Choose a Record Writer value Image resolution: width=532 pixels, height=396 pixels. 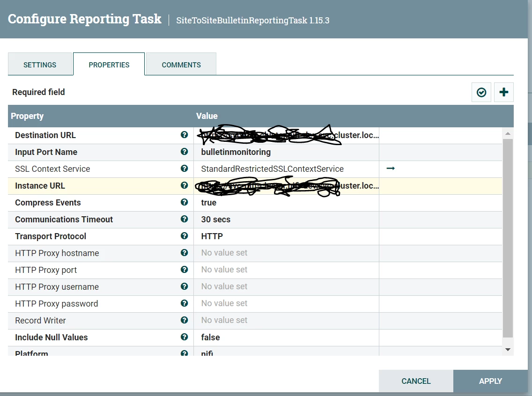pyautogui.click(x=286, y=320)
